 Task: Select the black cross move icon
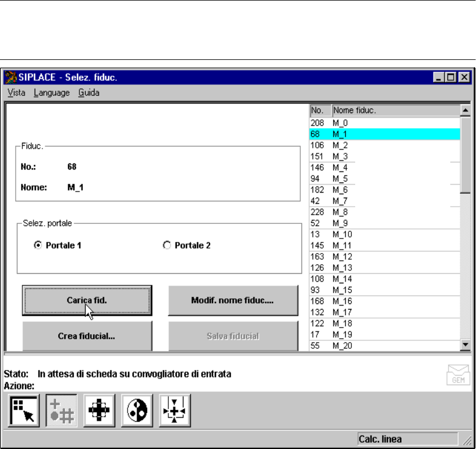100,410
